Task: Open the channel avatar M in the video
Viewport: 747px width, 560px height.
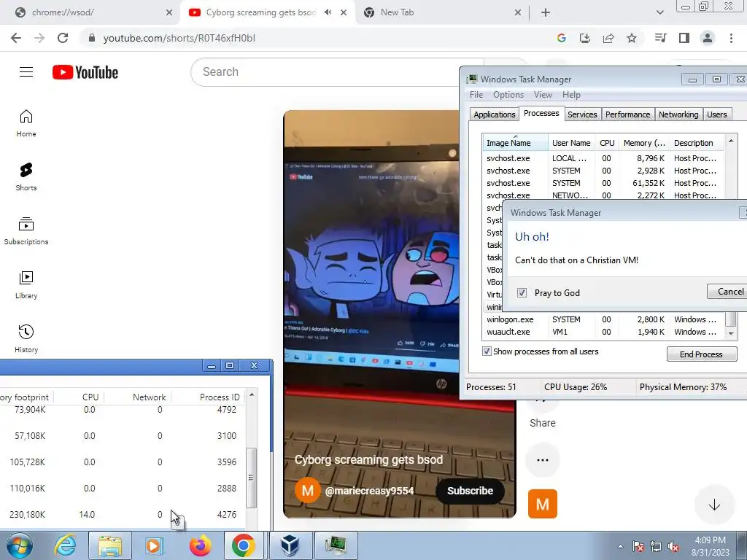Action: click(x=307, y=491)
